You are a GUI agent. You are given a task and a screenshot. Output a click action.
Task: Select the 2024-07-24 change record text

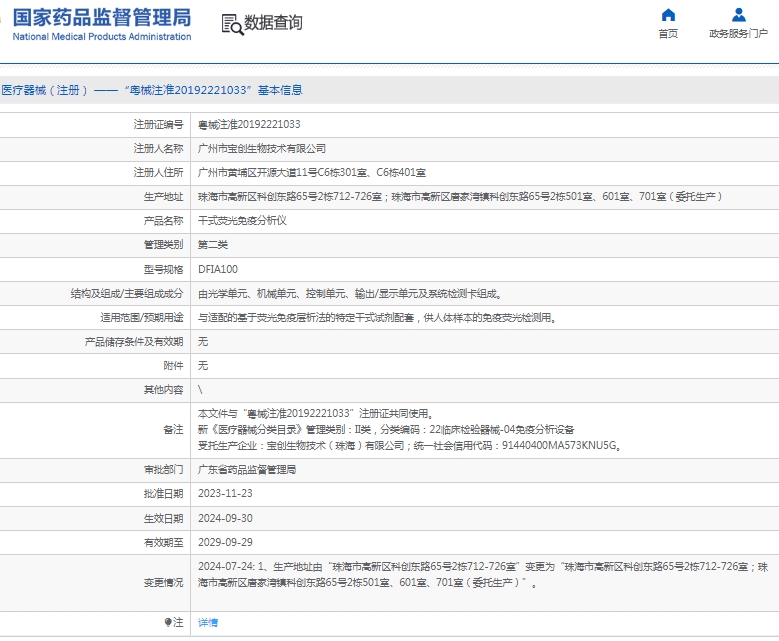pyautogui.click(x=483, y=574)
